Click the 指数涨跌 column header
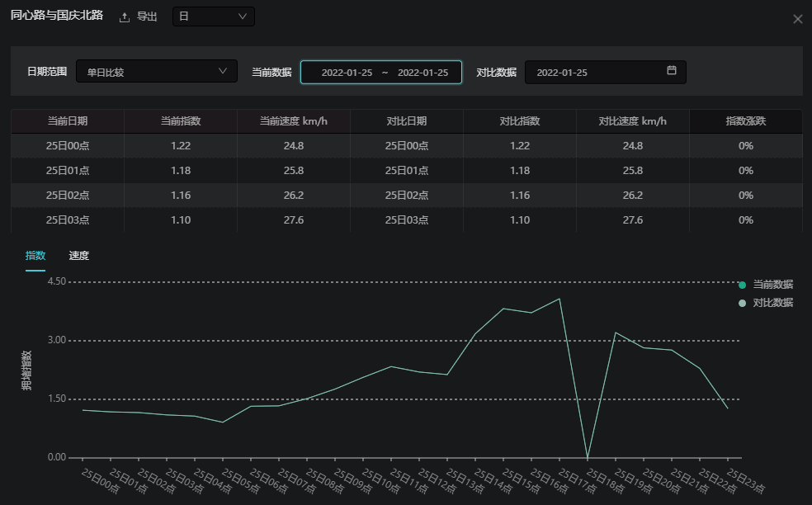Viewport: 812px width, 505px height. pyautogui.click(x=745, y=121)
